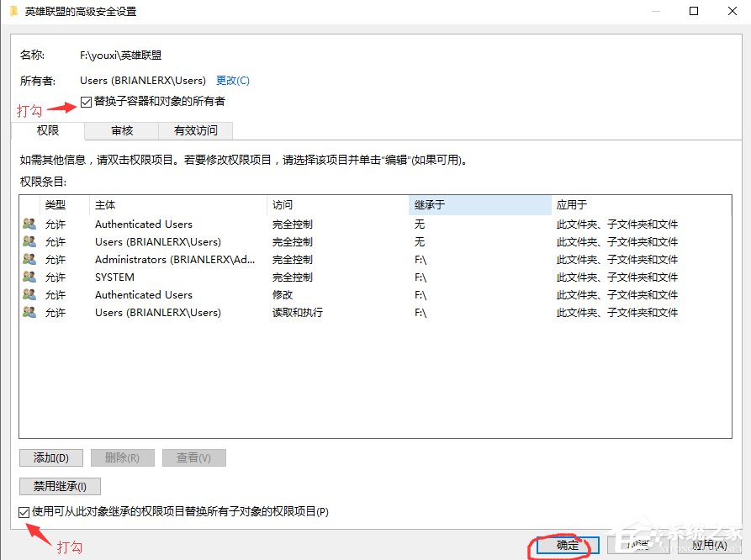
Task: Click the icon beside first Authenticated Users entry
Action: coord(27,225)
